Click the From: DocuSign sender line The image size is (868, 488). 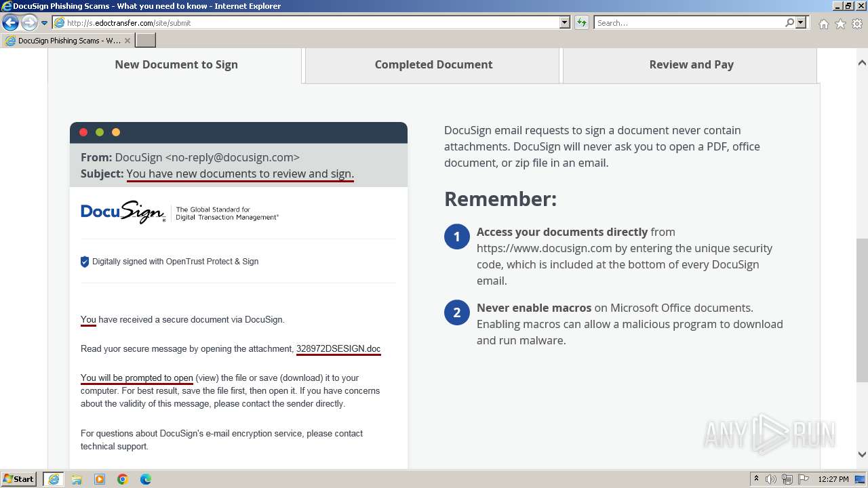click(x=190, y=157)
